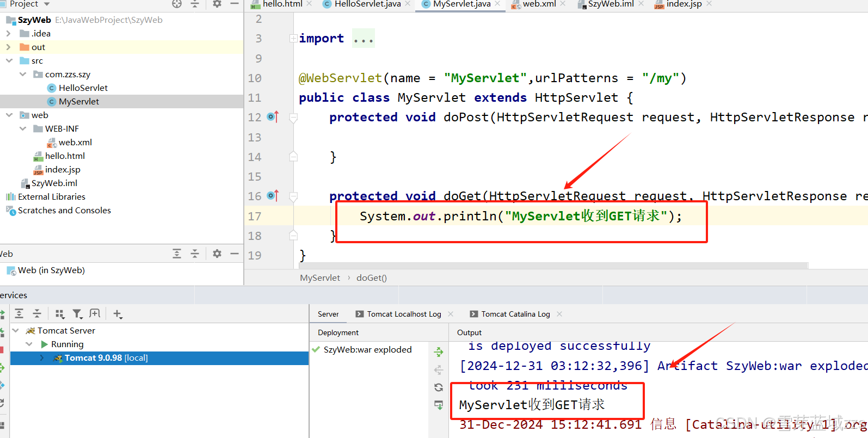Open Project panel settings gear
Screen dimensions: 868x438
(x=217, y=4)
